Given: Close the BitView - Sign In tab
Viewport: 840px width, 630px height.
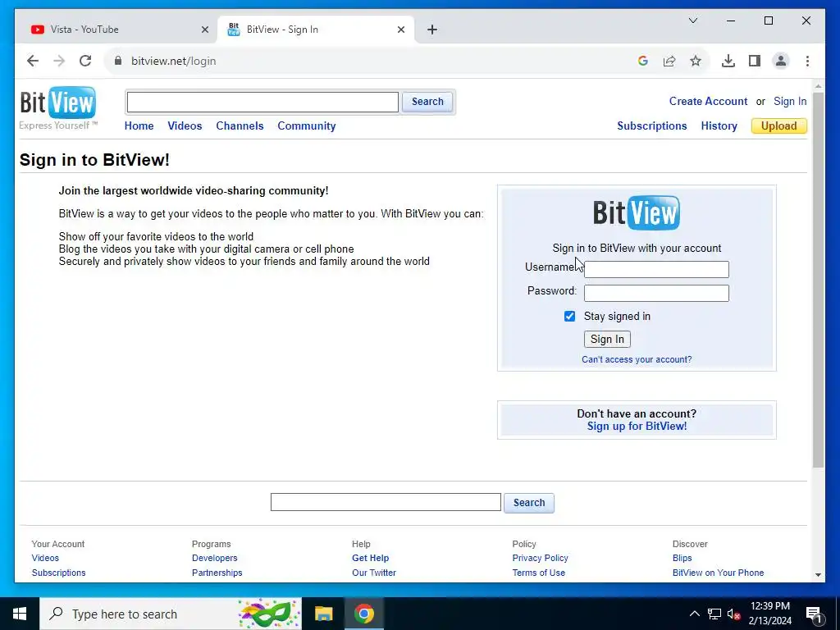Looking at the screenshot, I should pyautogui.click(x=400, y=30).
